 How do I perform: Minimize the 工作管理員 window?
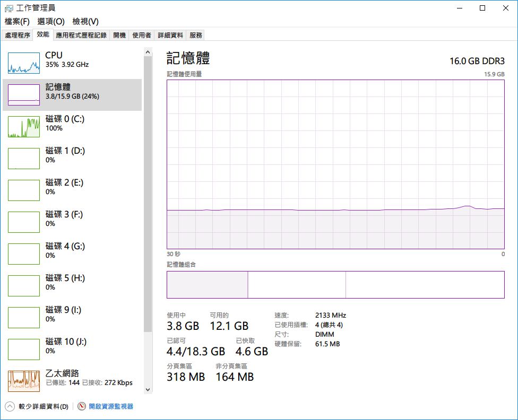tap(460, 8)
